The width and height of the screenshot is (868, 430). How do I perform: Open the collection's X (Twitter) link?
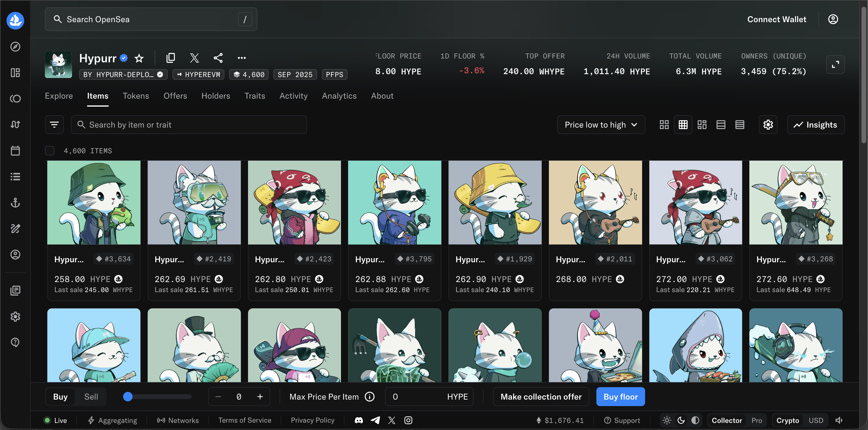click(x=195, y=58)
